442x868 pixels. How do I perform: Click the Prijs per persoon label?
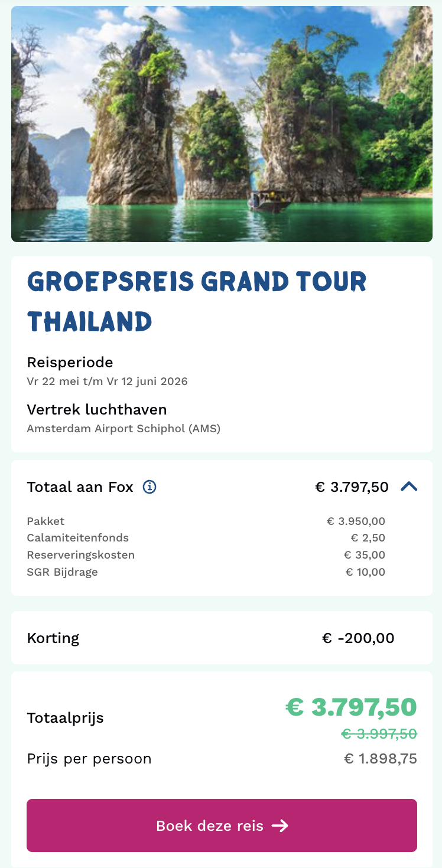pos(89,759)
